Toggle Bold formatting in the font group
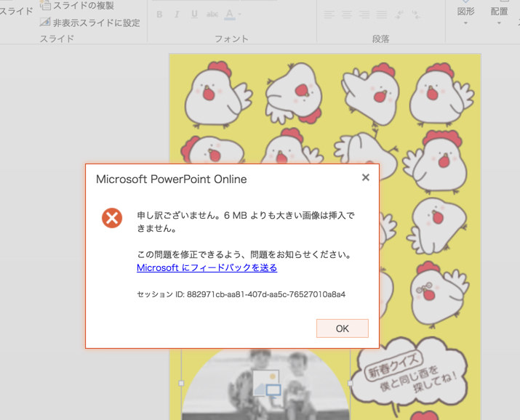This screenshot has width=520, height=420. [x=159, y=15]
